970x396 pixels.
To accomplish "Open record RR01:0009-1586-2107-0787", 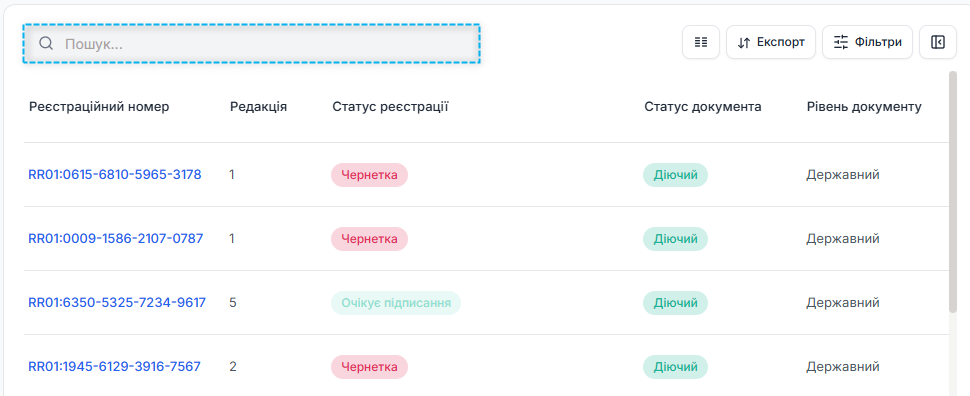I will coord(116,238).
